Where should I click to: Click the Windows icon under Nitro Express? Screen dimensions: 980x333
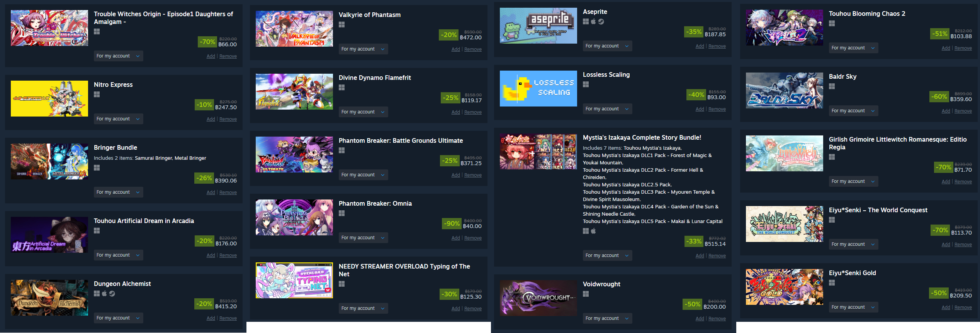97,95
